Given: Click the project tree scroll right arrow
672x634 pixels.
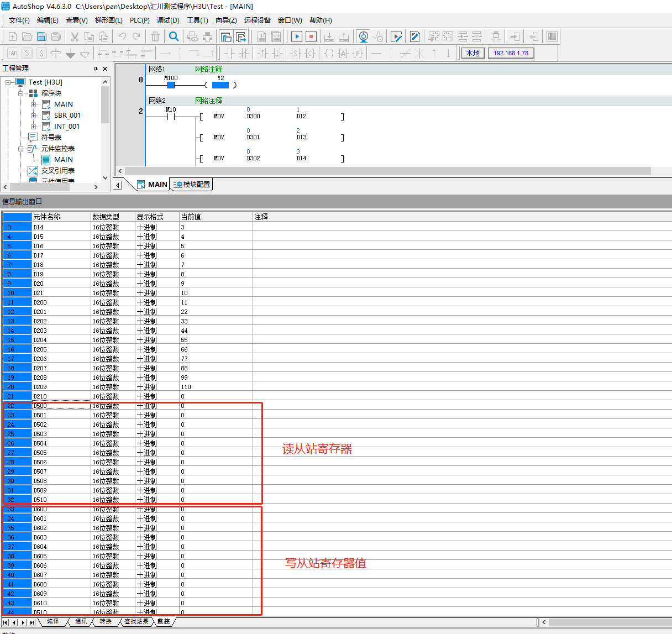Looking at the screenshot, I should click(96, 187).
